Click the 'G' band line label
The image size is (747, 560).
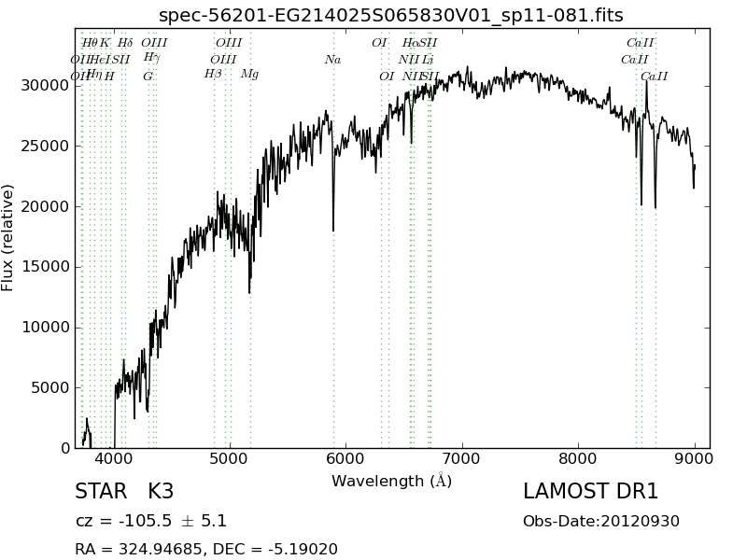148,77
